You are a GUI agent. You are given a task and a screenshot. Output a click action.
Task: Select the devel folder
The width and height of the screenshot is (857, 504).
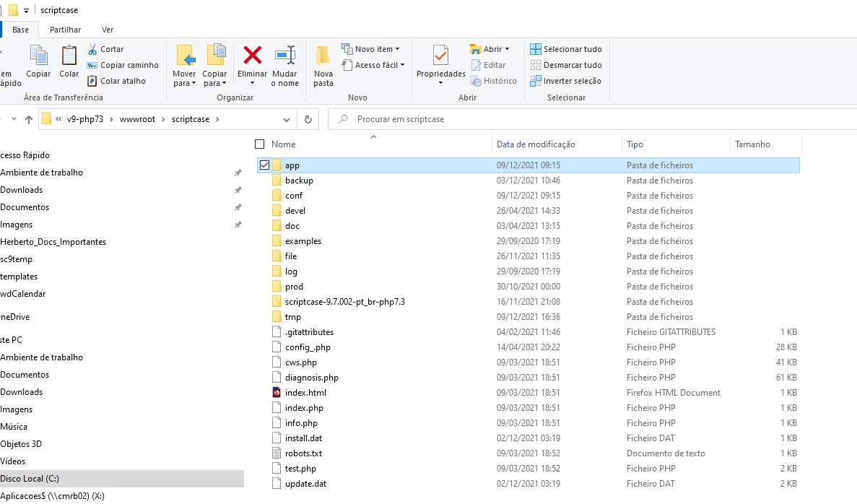[295, 210]
